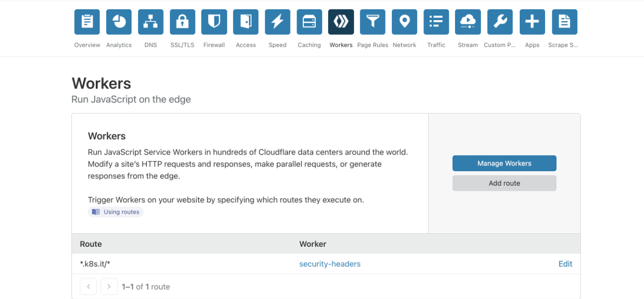Open the Scrape Shield document icon
Screen dimensions: 644x299
pos(564,22)
